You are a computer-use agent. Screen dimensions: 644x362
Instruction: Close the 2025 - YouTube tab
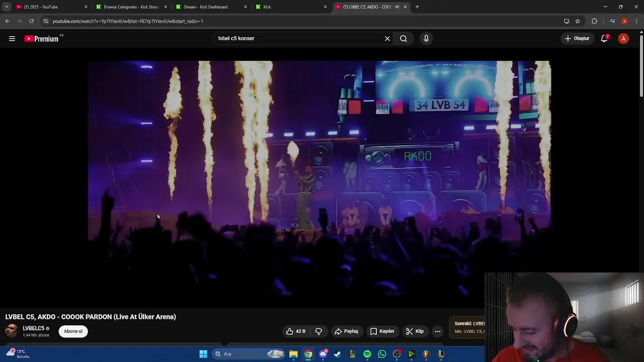(86, 7)
